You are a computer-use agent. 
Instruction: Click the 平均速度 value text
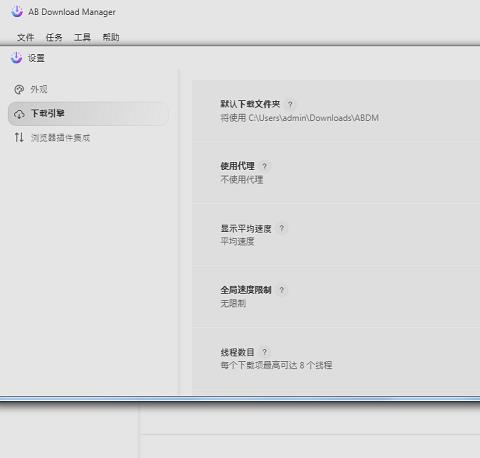click(x=237, y=241)
